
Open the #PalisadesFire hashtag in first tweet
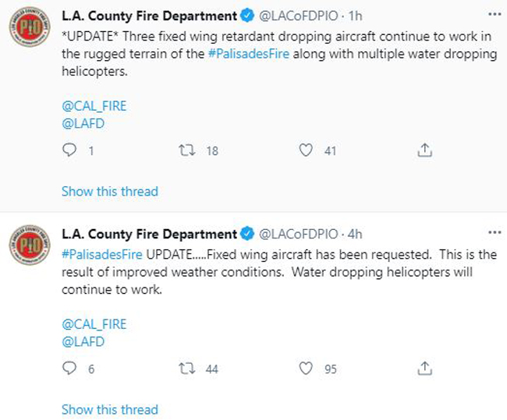[x=249, y=54]
